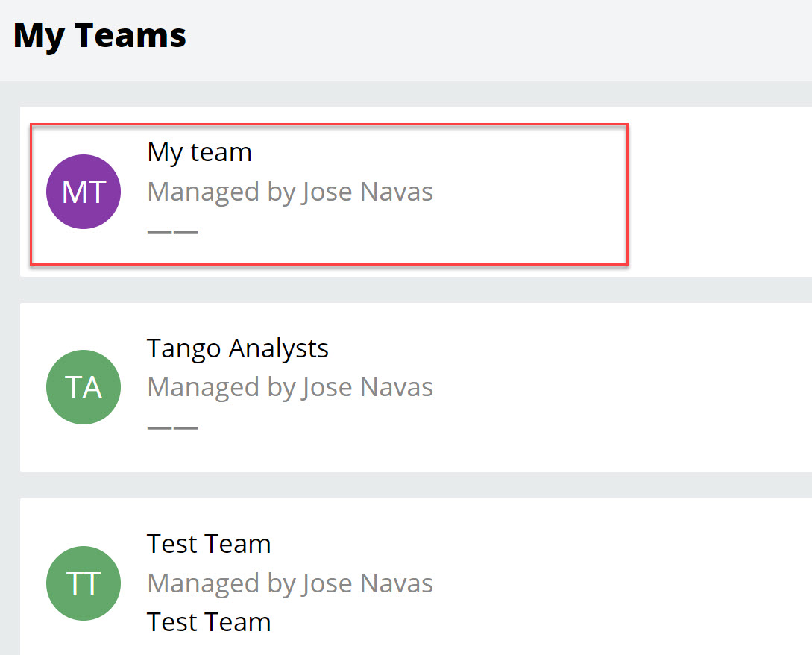
Task: Click the dash placeholder under My team
Action: [x=173, y=231]
